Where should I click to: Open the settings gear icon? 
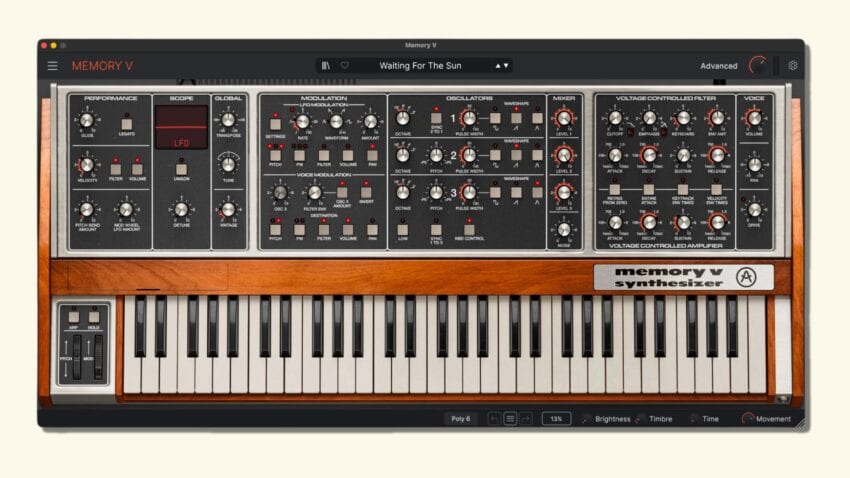tap(793, 66)
